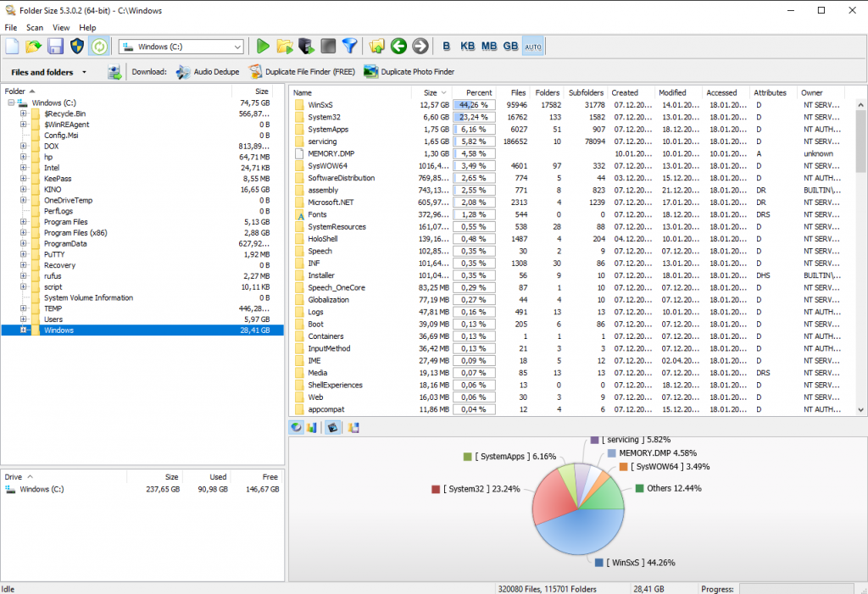This screenshot has height=594, width=868.
Task: Start scan with green play button
Action: [263, 47]
